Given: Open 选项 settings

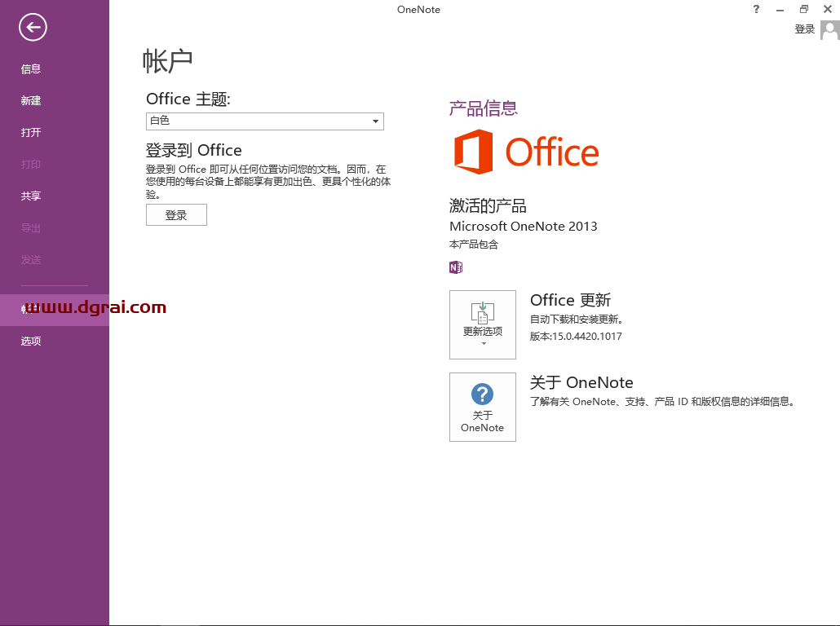Looking at the screenshot, I should (x=30, y=341).
